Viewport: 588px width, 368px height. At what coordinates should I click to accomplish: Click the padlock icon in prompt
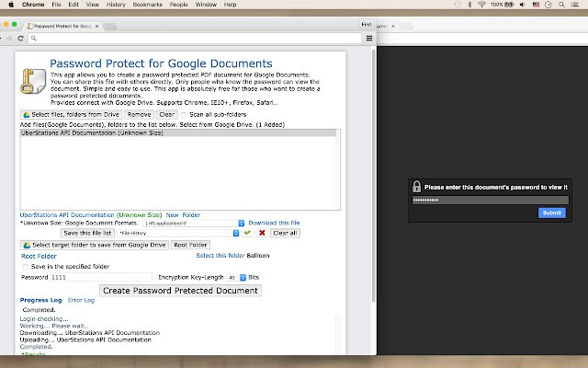416,187
